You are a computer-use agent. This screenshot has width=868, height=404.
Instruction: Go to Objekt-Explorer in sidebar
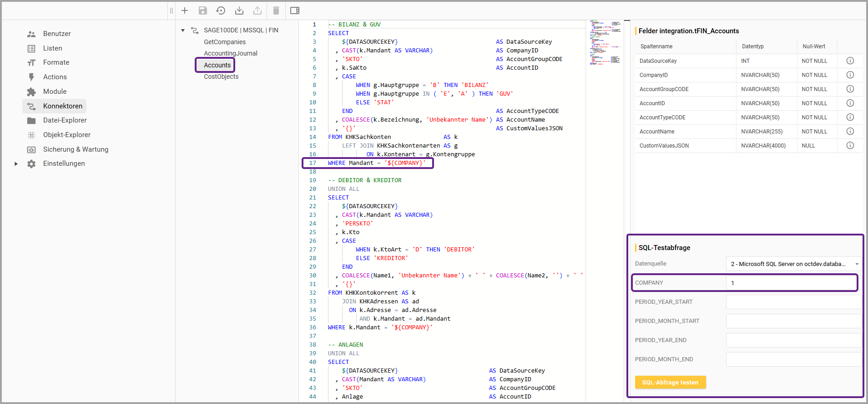[67, 135]
